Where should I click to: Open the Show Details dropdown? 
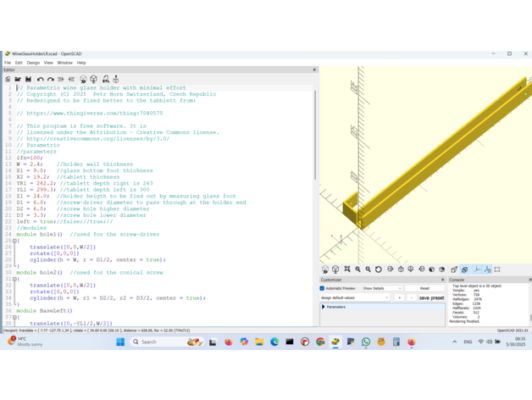click(381, 288)
